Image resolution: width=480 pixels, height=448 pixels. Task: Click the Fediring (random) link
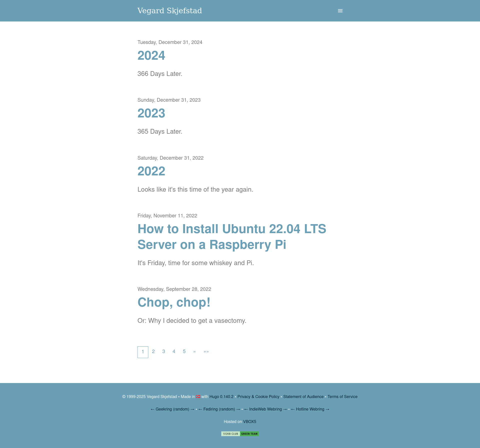click(219, 409)
